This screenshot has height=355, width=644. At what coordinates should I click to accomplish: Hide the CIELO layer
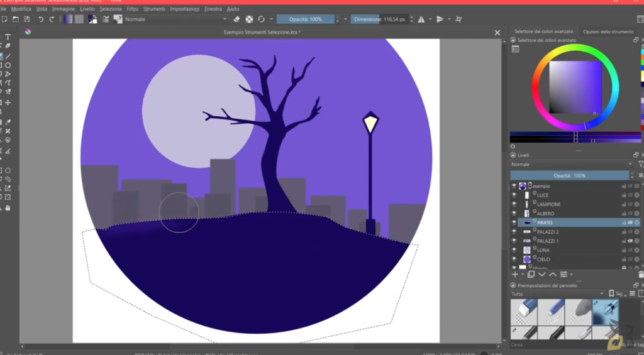pos(514,259)
